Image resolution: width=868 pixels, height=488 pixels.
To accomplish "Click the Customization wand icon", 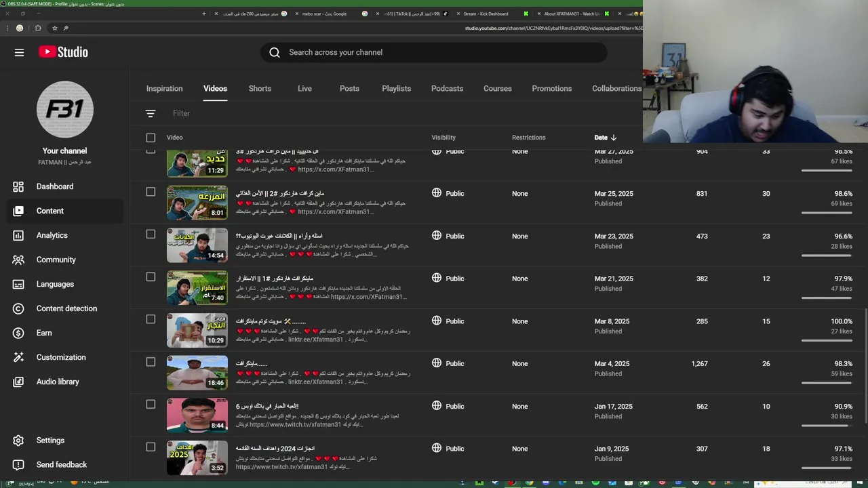I will (x=18, y=357).
